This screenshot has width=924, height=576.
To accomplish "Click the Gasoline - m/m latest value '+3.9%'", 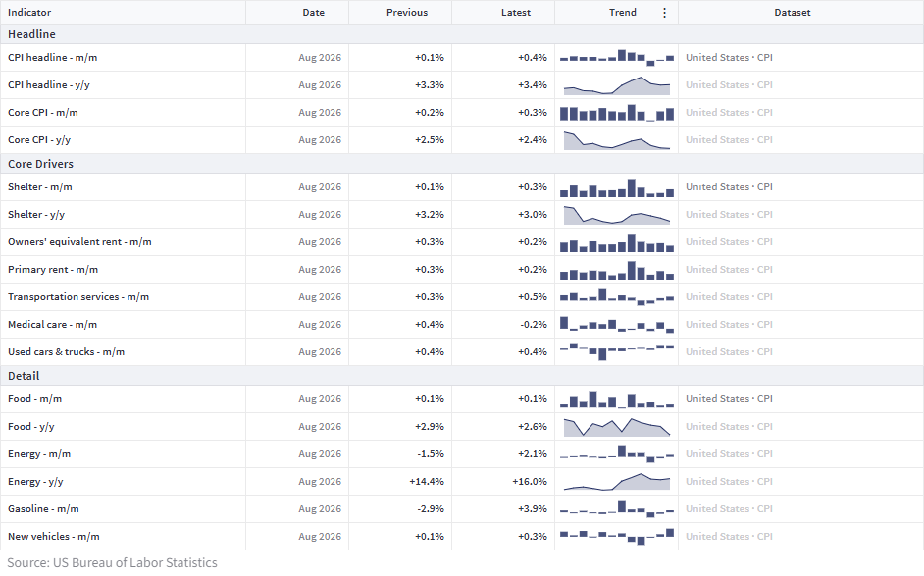I will [533, 509].
